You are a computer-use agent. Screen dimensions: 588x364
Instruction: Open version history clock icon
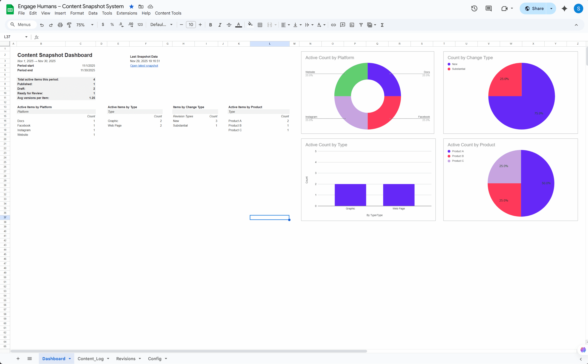(474, 9)
